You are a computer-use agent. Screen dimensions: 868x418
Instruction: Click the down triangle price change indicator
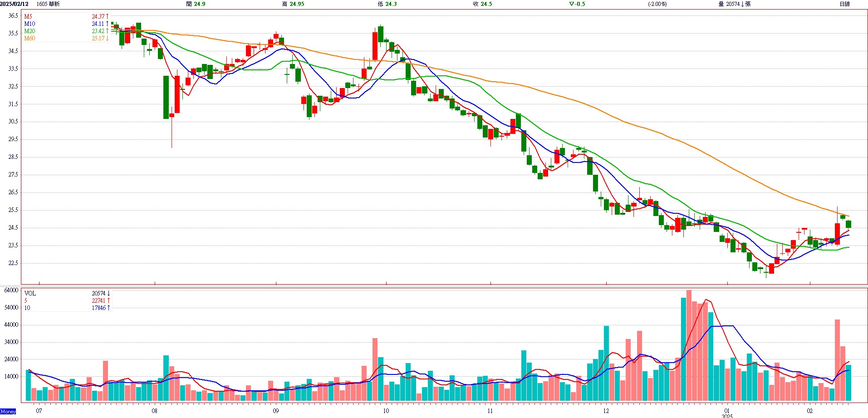(571, 4)
